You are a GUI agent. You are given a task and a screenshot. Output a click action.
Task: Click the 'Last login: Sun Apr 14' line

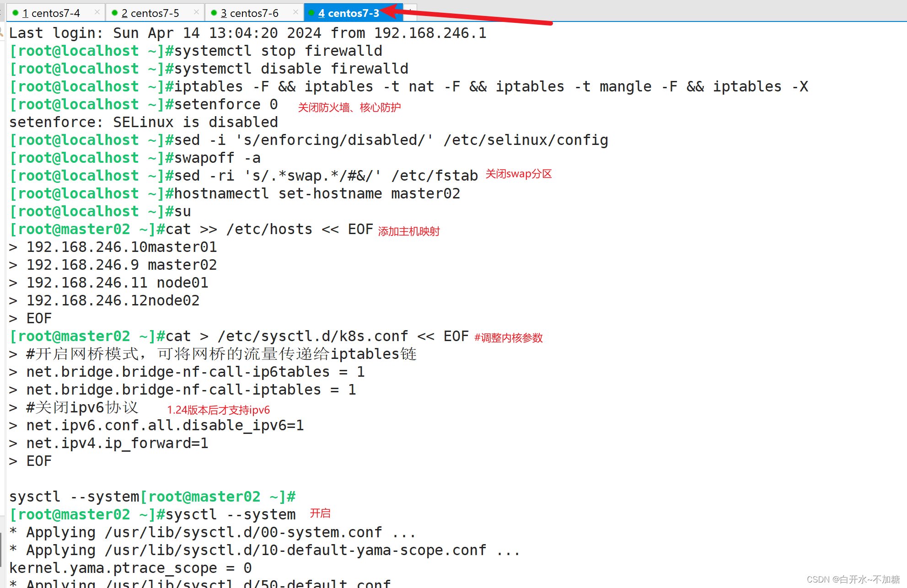248,33
